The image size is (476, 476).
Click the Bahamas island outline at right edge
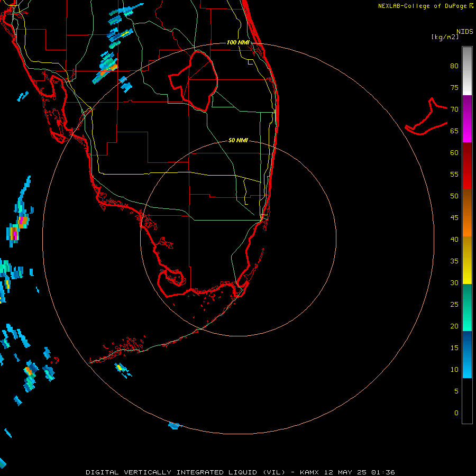coord(426,117)
